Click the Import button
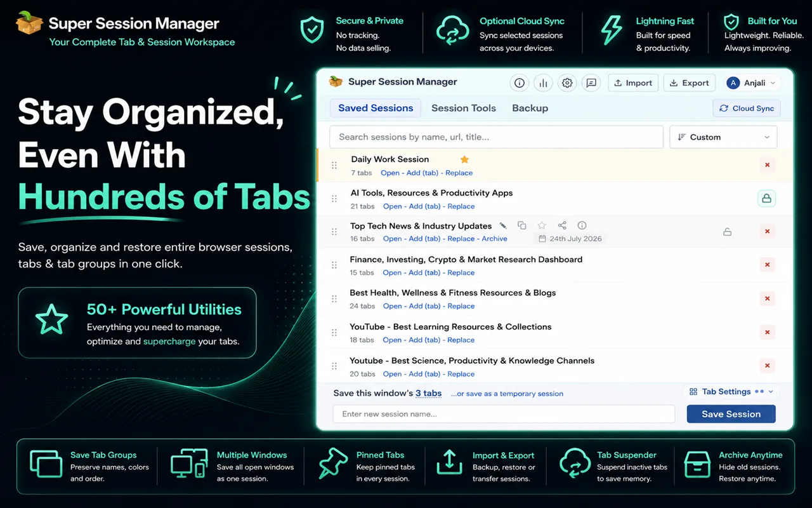Image resolution: width=812 pixels, height=508 pixels. [x=633, y=83]
